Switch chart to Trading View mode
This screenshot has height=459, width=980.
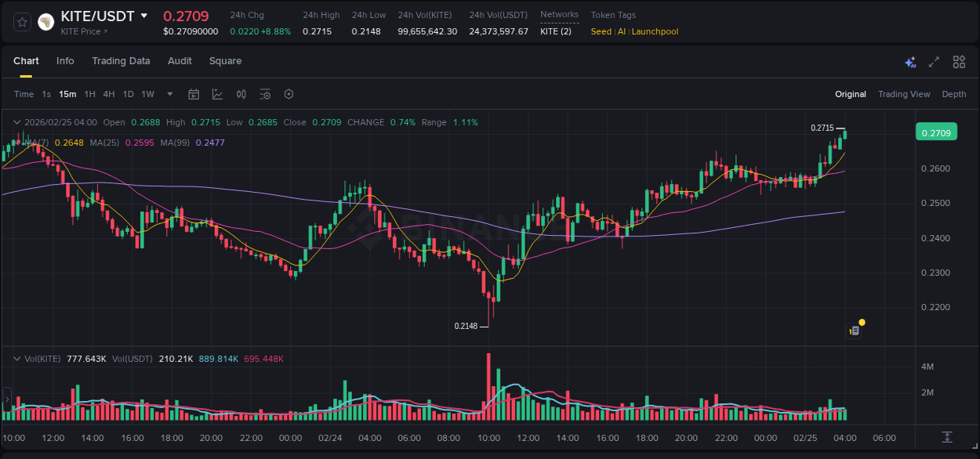[x=904, y=94]
